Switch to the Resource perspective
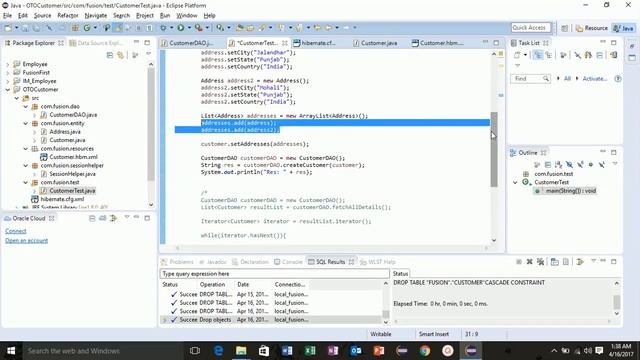 pyautogui.click(x=592, y=28)
